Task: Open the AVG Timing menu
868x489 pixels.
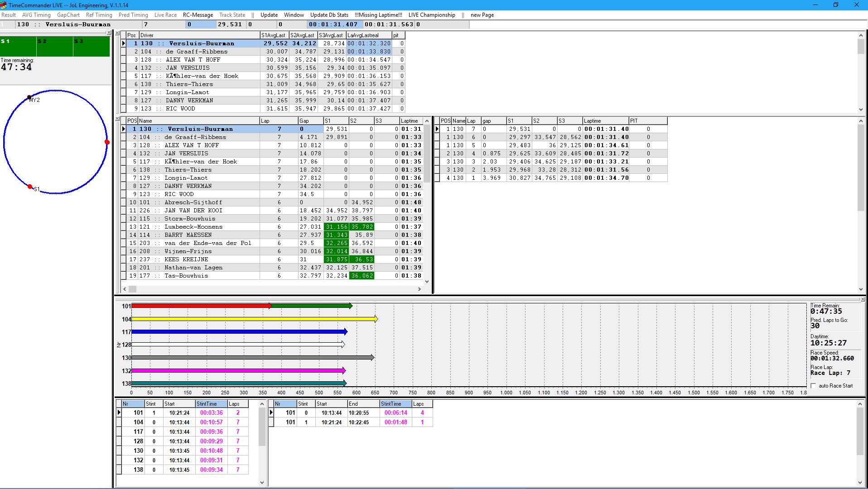Action: tap(36, 15)
